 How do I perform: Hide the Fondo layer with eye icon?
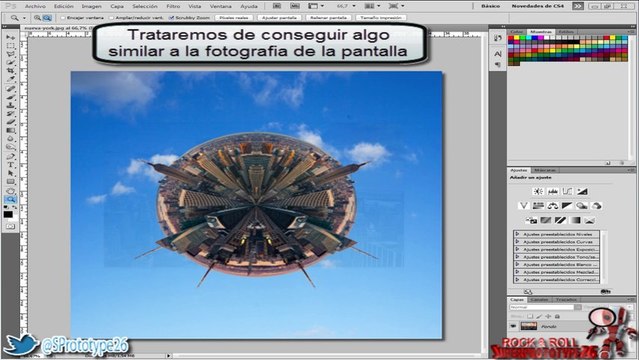click(x=513, y=326)
